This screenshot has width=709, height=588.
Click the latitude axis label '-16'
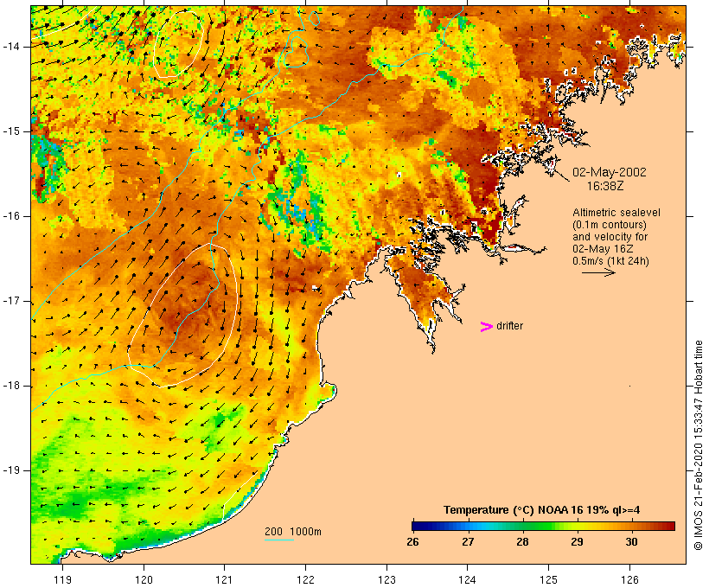click(11, 216)
